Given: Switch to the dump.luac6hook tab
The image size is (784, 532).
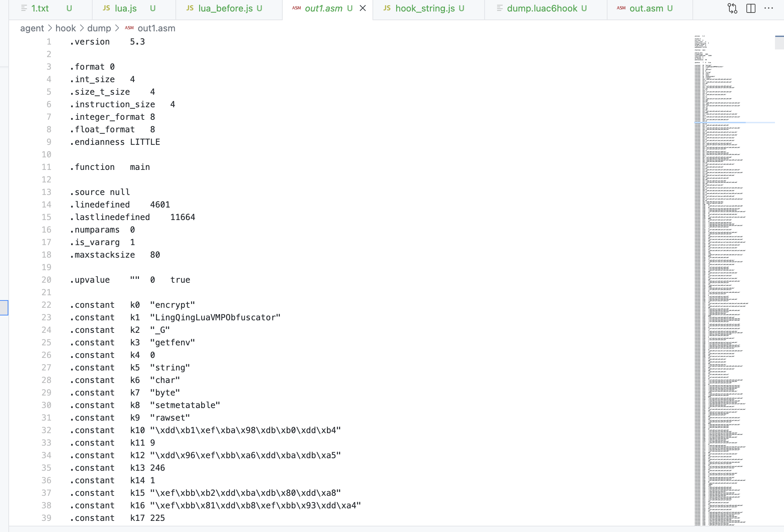Looking at the screenshot, I should coord(542,8).
